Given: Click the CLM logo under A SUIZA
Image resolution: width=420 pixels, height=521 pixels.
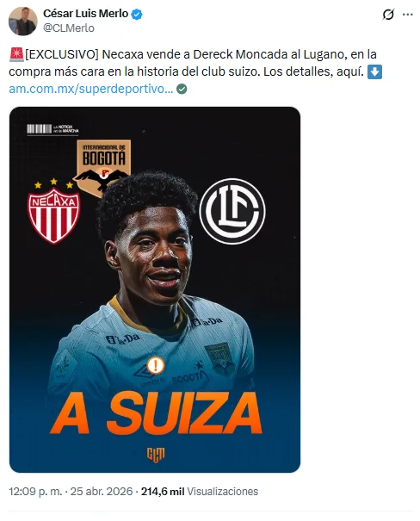Looking at the screenshot, I should click(156, 454).
